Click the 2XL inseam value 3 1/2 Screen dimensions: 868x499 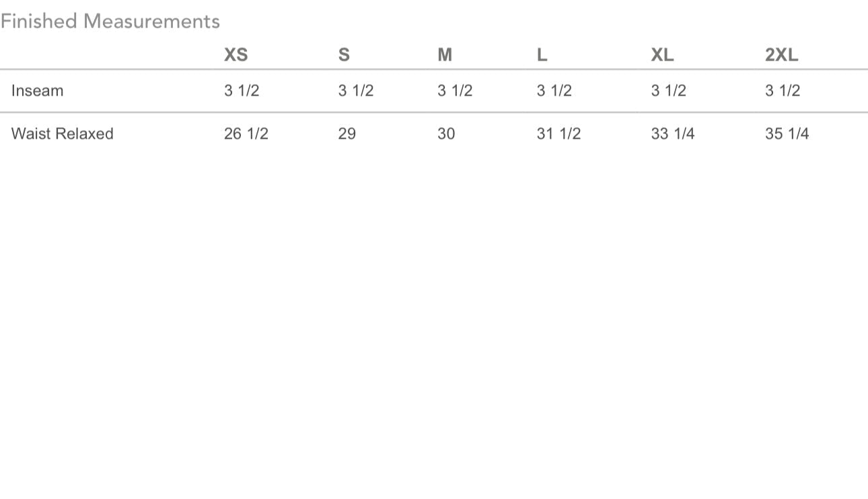click(x=783, y=91)
